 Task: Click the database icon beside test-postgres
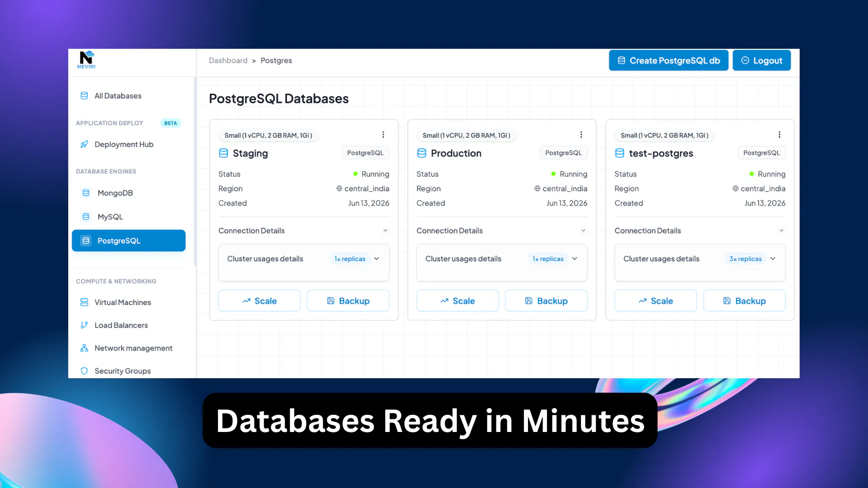pos(620,153)
